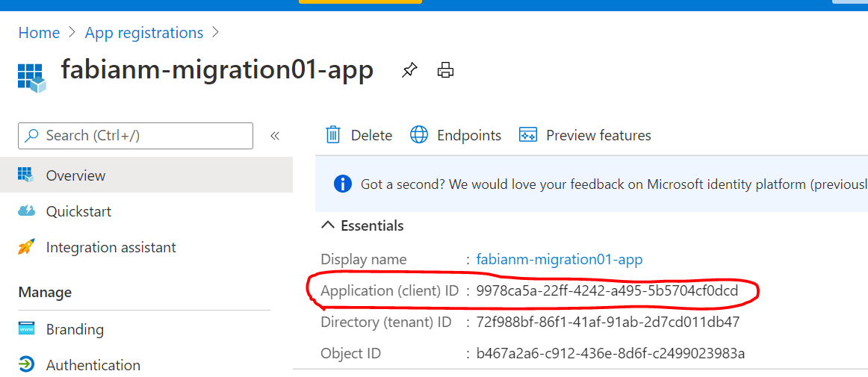The image size is (868, 377).
Task: Collapse the sidebar with double chevron
Action: pyautogui.click(x=275, y=136)
